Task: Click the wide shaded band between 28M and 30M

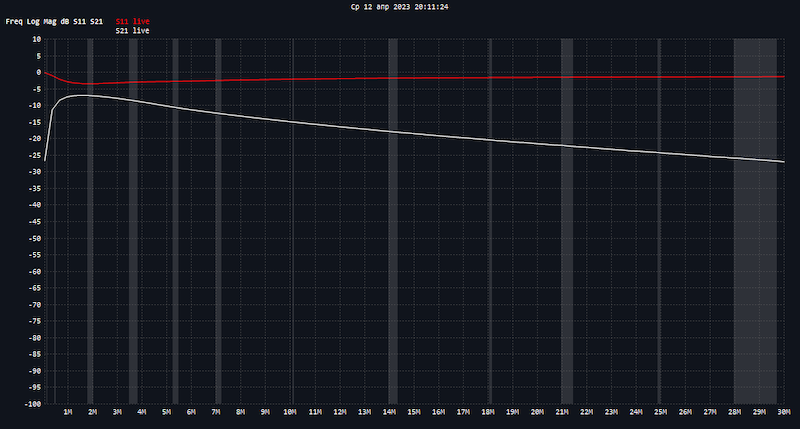Action: tap(755, 220)
